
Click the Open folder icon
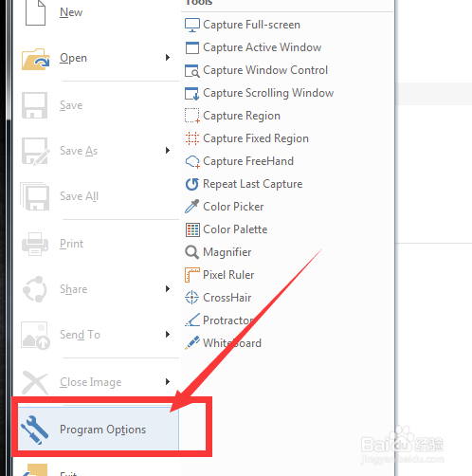36,59
